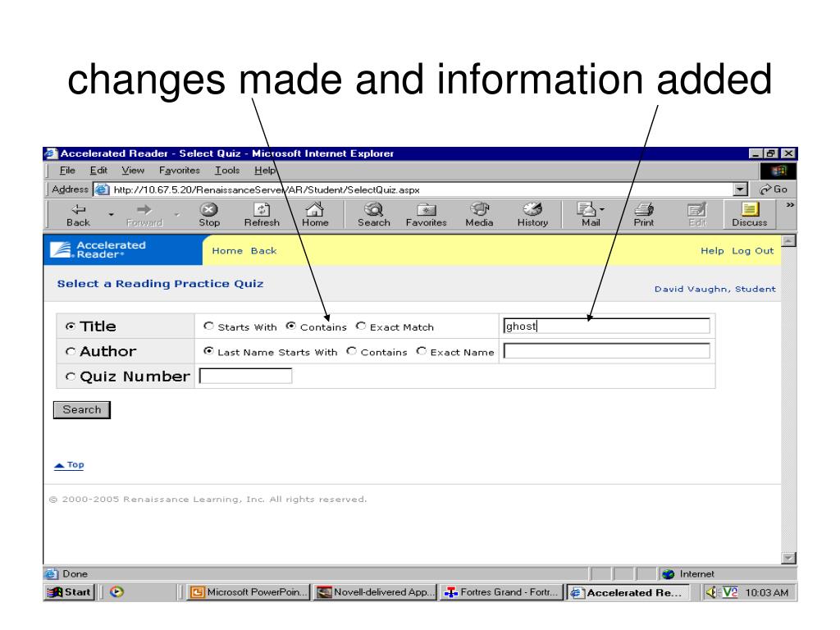
Task: Open the Back button history dropdown arrow
Action: tap(112, 214)
